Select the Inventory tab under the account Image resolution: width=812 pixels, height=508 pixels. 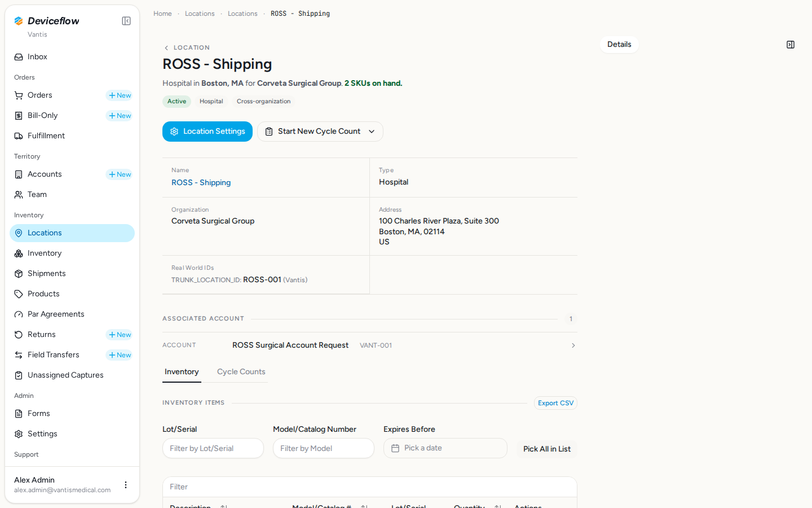coord(182,372)
